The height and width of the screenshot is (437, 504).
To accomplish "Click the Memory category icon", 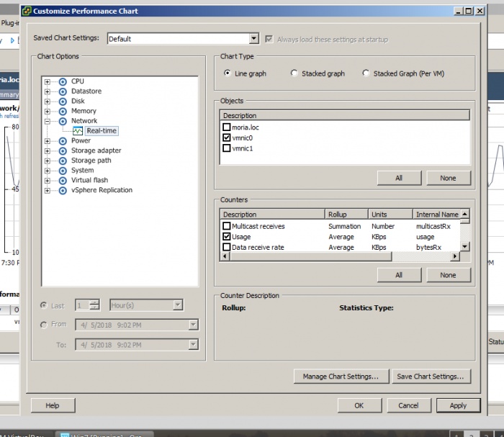I will pyautogui.click(x=63, y=111).
